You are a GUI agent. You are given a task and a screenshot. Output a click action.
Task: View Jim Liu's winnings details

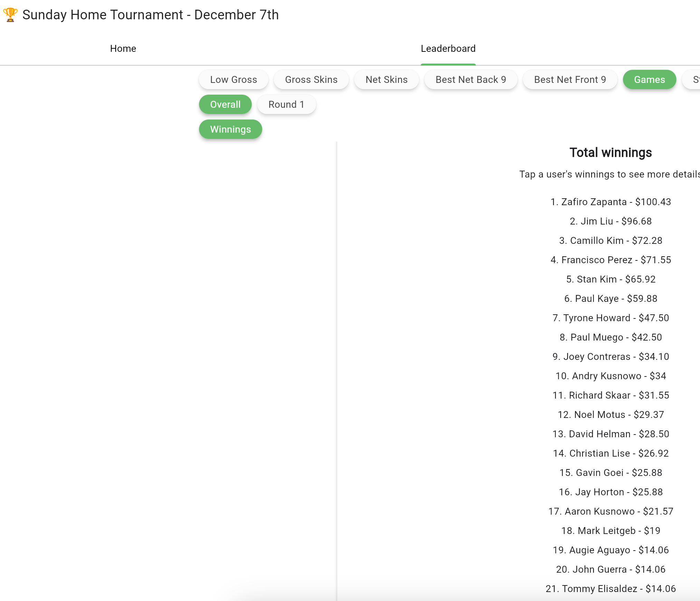coord(611,221)
